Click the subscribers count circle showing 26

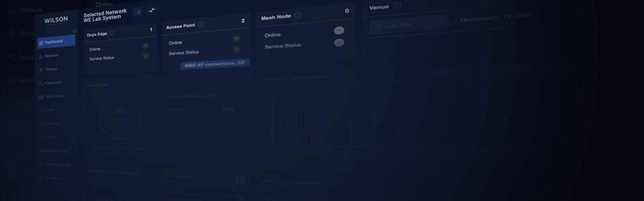[120, 119]
